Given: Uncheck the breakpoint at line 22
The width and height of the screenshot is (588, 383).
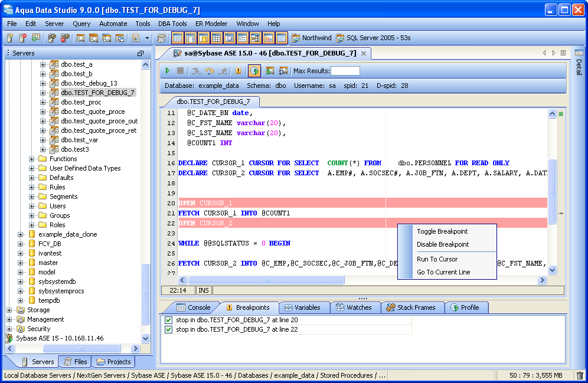Looking at the screenshot, I should pos(169,329).
